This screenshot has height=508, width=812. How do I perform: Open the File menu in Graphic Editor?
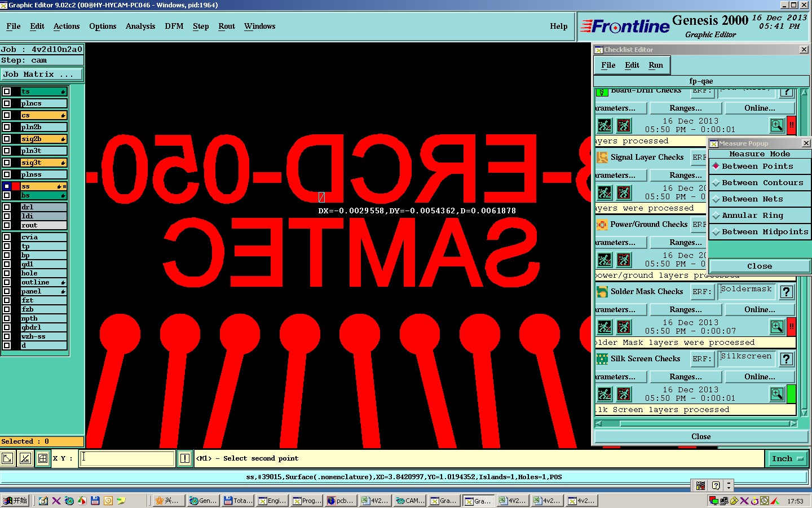tap(13, 27)
